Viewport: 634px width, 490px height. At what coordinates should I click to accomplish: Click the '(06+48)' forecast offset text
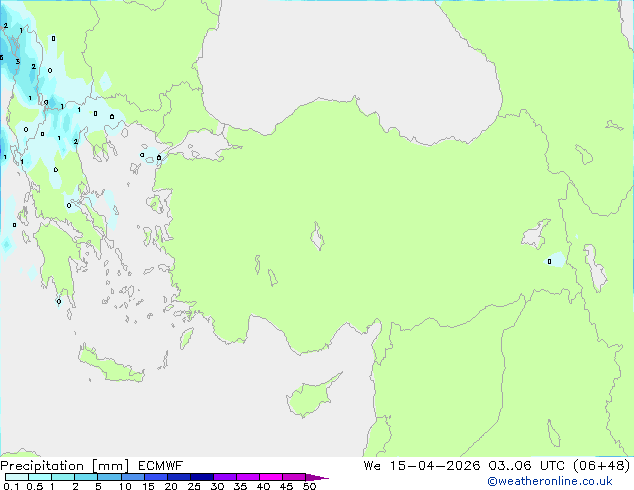(602, 466)
